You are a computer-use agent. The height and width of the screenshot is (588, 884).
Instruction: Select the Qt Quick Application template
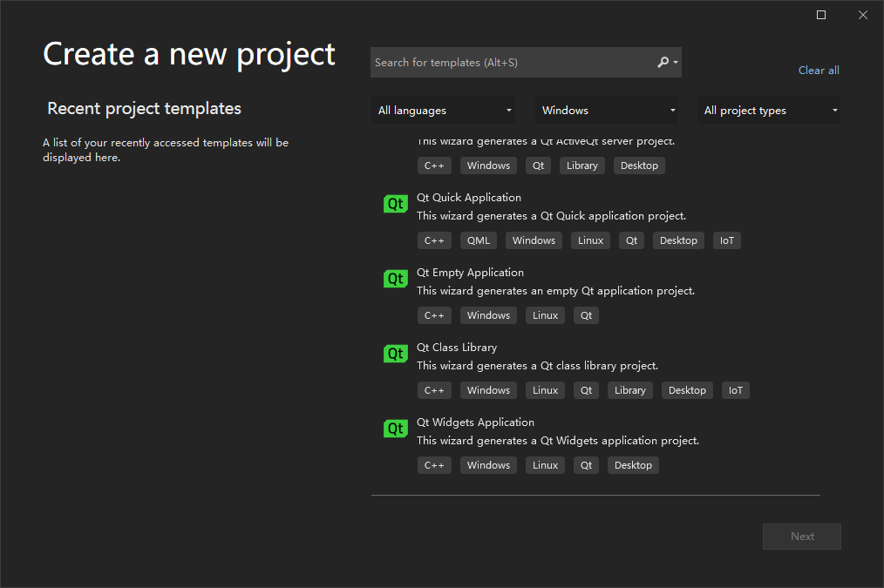pyautogui.click(x=595, y=220)
